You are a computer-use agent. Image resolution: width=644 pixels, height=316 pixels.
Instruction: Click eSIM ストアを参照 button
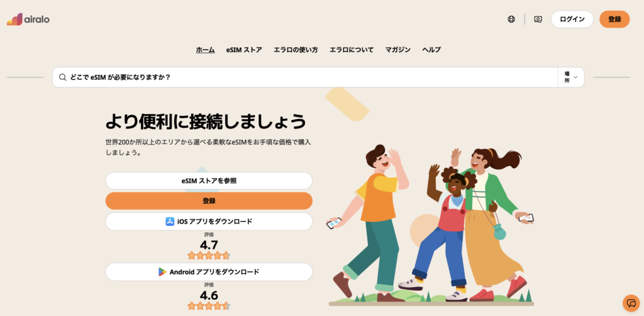click(x=209, y=181)
